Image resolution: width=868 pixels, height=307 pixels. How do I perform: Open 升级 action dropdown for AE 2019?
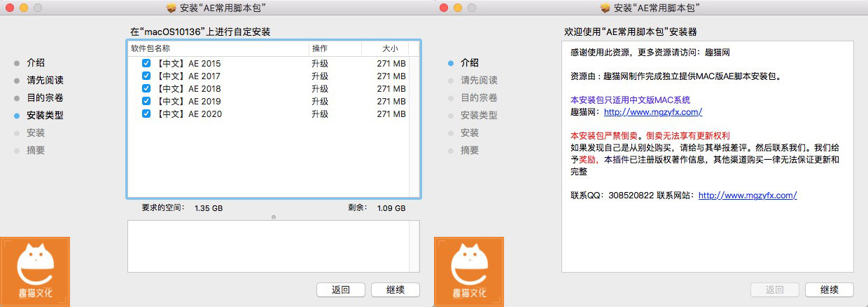320,101
